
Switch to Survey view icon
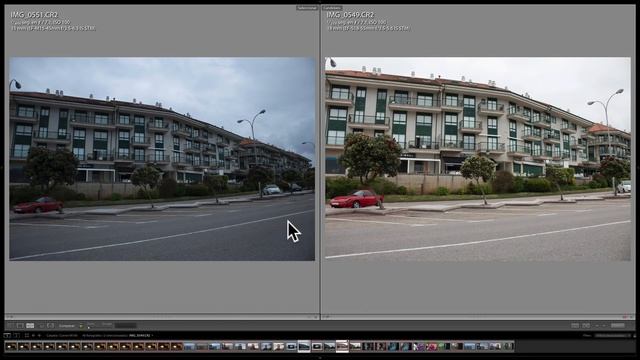(41, 325)
